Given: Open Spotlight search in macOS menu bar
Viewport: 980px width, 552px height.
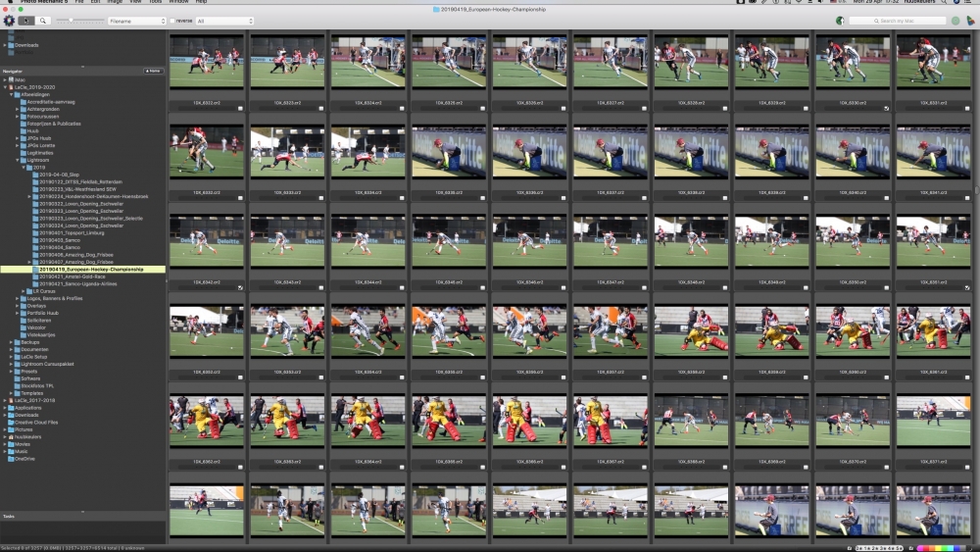Looking at the screenshot, I should tap(944, 2).
